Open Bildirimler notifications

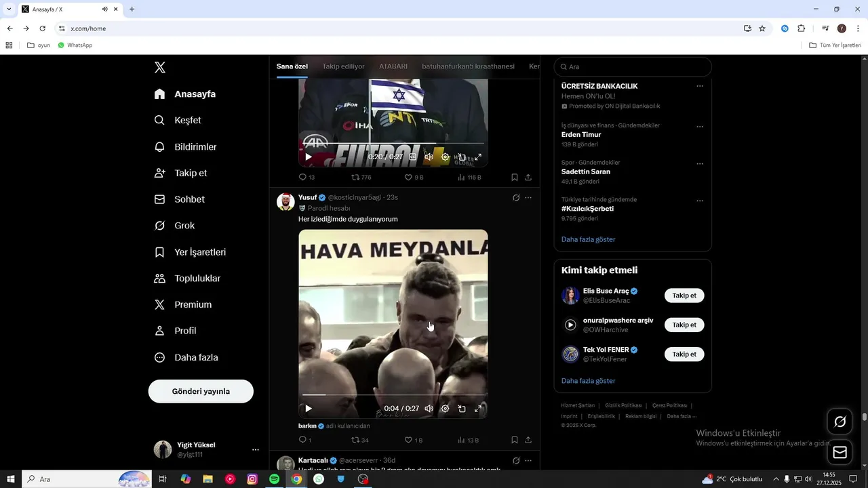(185, 146)
